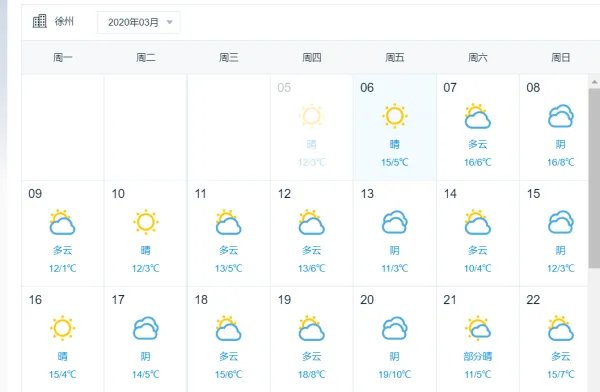Click the 周六 column header

[x=478, y=58]
